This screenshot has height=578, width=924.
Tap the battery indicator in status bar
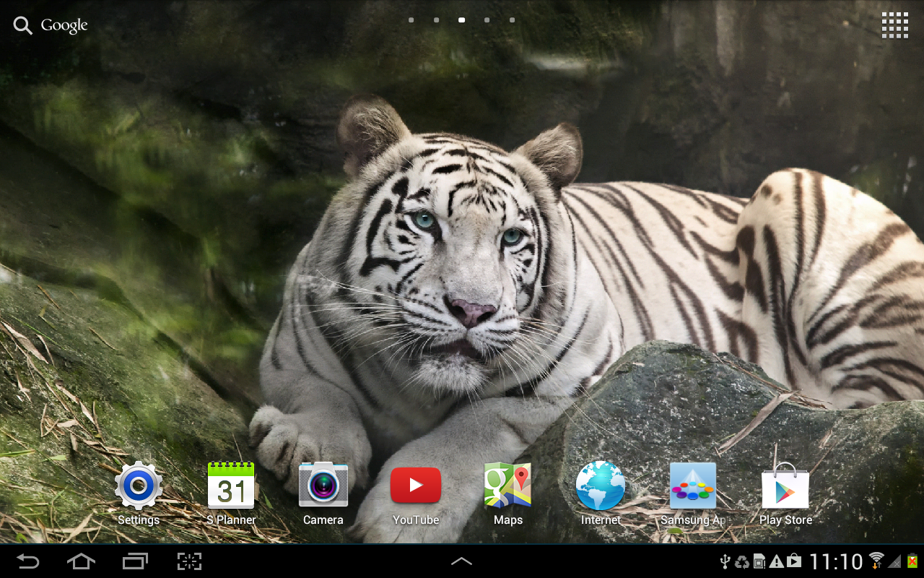click(x=911, y=560)
